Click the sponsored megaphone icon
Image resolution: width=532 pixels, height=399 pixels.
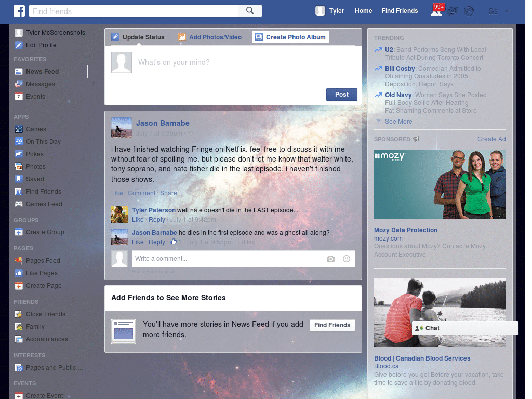[x=416, y=139]
